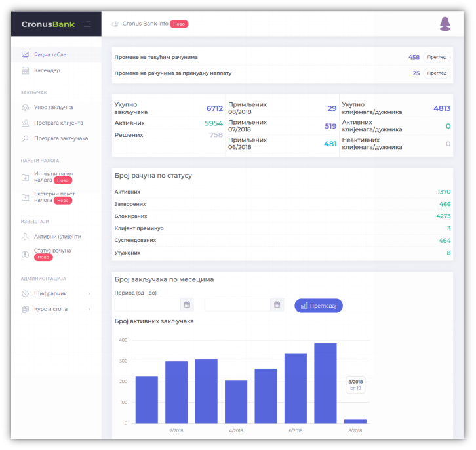The image size is (476, 450).
Task: Open Календар from the sidebar
Action: 47,70
